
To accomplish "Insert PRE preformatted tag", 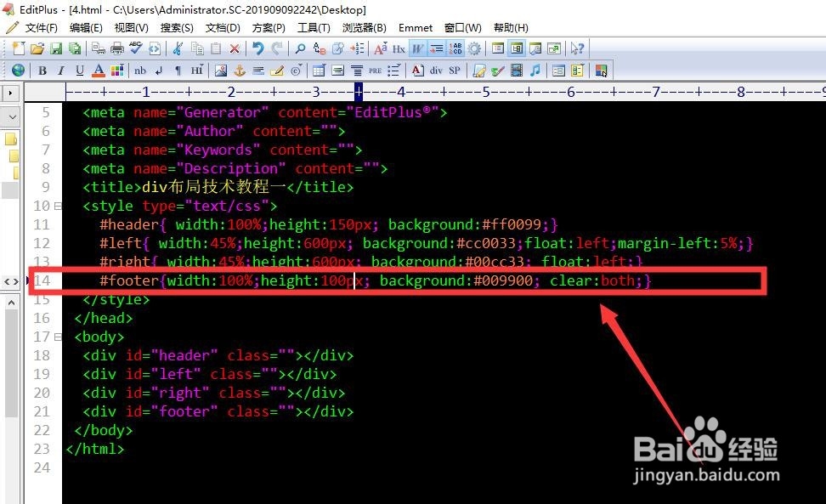I will pyautogui.click(x=375, y=70).
